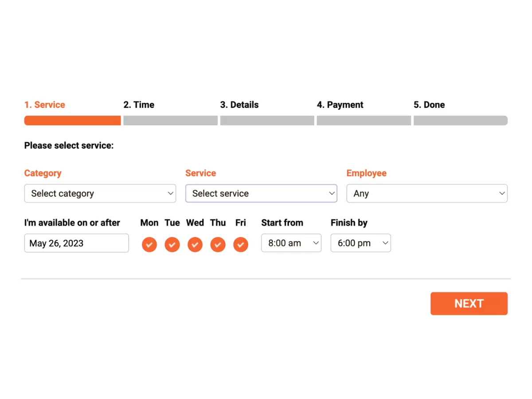Viewport: 532px width, 399px height.
Task: Click the gray Time progress bar segment
Action: tap(170, 121)
